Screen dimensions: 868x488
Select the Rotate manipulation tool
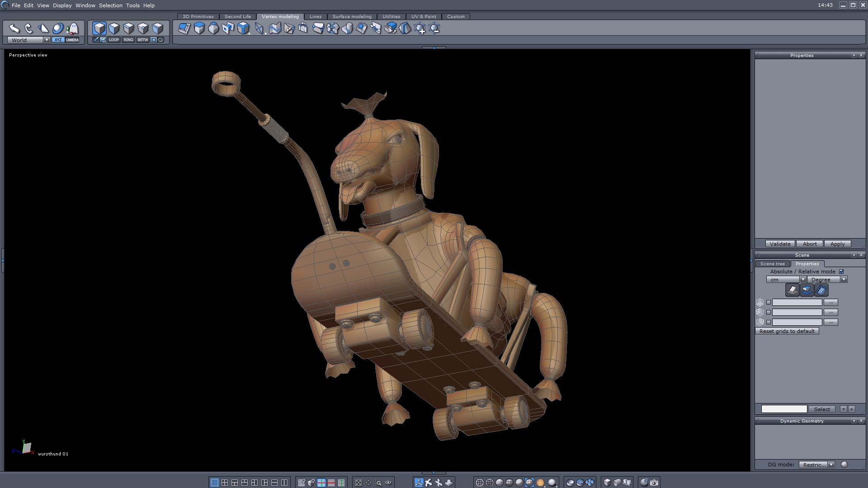29,28
